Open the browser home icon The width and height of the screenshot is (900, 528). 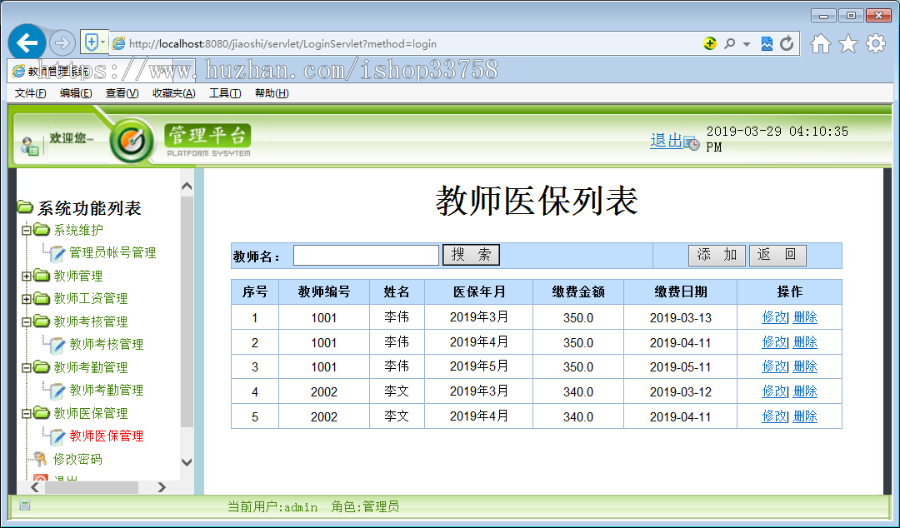[x=821, y=44]
